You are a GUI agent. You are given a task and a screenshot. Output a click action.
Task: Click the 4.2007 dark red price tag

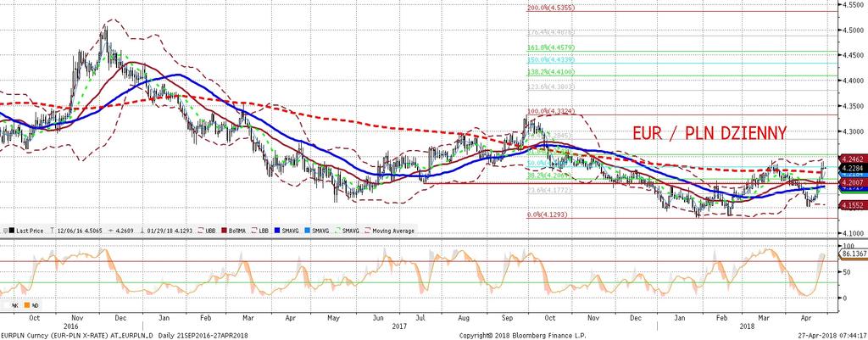[x=853, y=182]
